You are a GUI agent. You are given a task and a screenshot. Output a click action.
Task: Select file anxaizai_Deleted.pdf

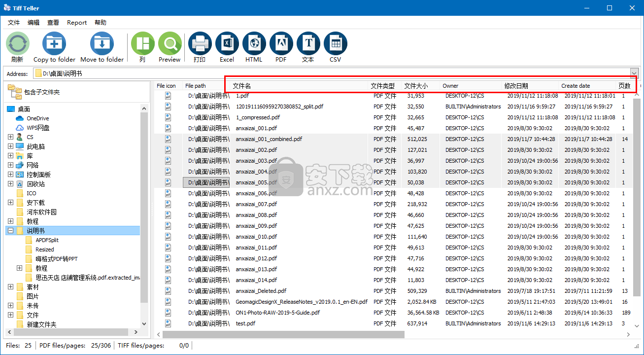point(261,291)
